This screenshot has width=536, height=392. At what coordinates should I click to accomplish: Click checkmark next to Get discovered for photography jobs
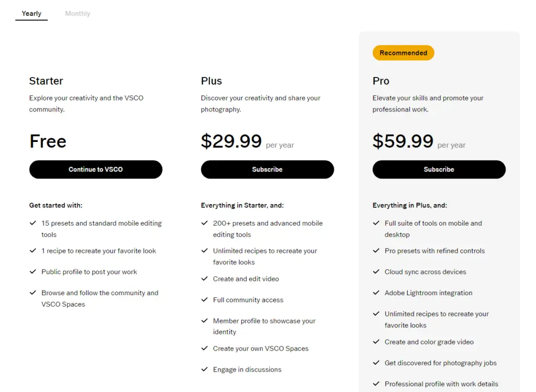pos(376,363)
